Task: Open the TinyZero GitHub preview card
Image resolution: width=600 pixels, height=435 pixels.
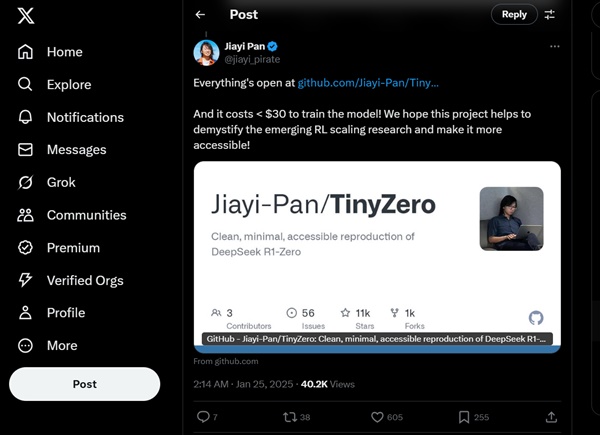Action: tap(376, 256)
